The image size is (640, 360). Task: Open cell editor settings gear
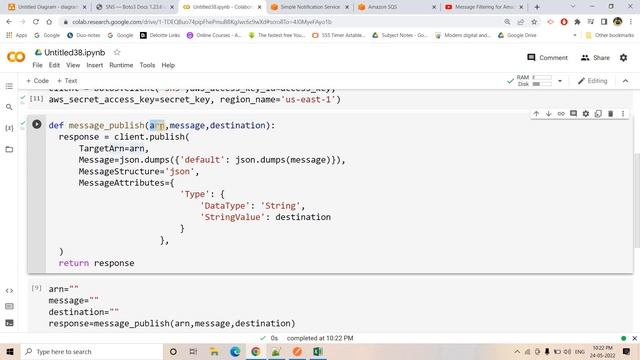tap(586, 114)
